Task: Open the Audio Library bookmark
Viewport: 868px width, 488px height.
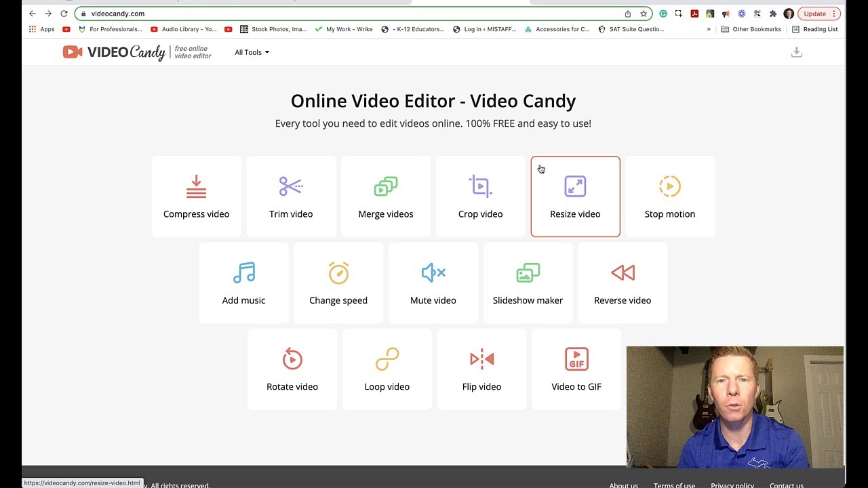Action: coord(184,29)
